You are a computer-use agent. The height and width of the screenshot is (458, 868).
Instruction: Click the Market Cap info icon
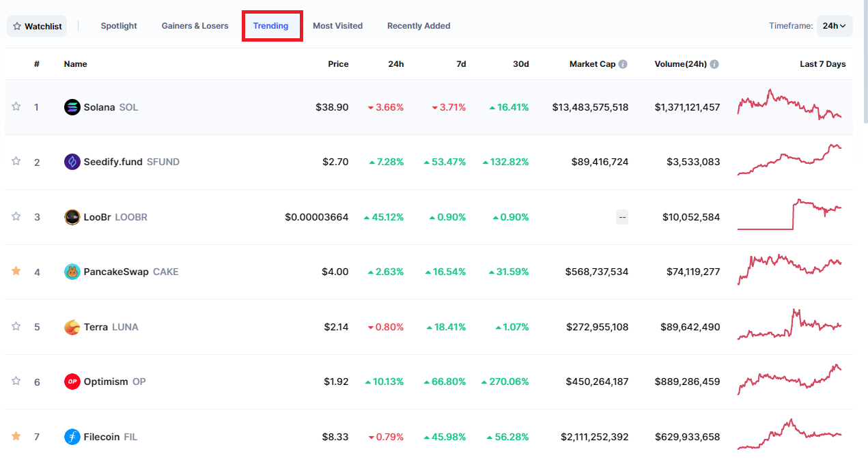623,64
